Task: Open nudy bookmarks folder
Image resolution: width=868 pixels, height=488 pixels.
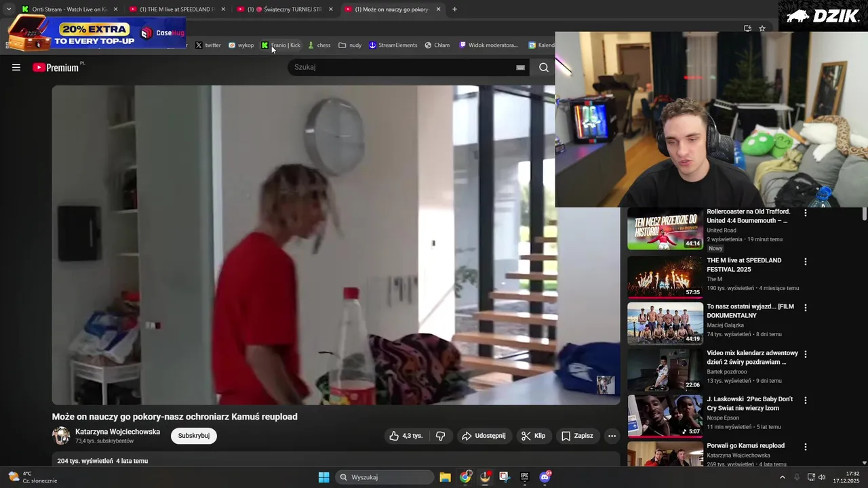Action: 350,45
